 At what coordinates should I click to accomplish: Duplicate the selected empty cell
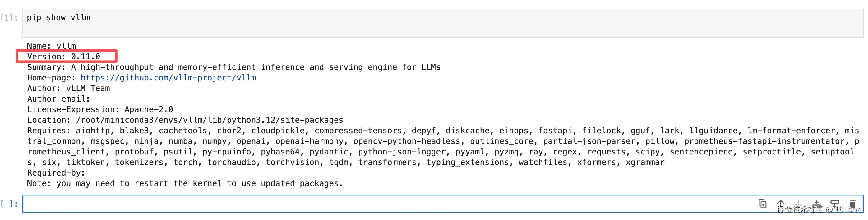click(x=763, y=204)
